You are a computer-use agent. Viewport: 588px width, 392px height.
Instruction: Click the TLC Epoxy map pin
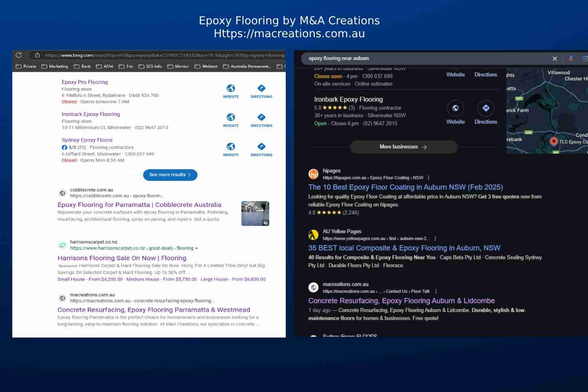(x=554, y=141)
